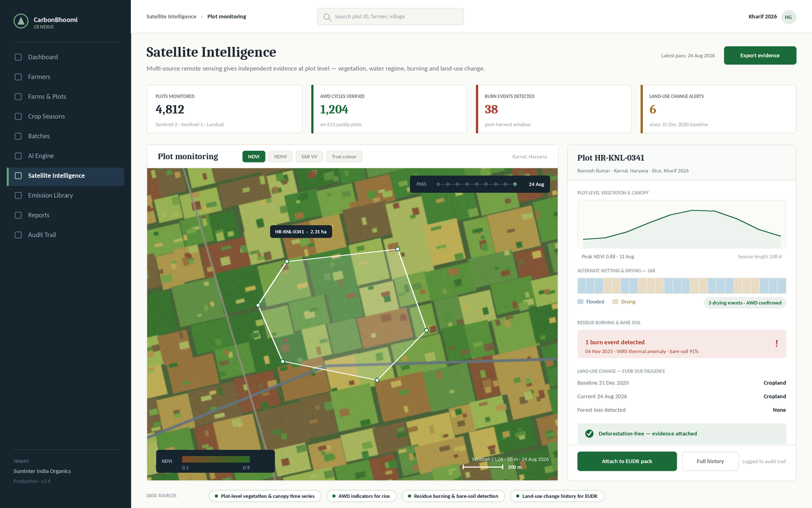Click the Batches sidebar icon
The width and height of the screenshot is (812, 508).
18,136
